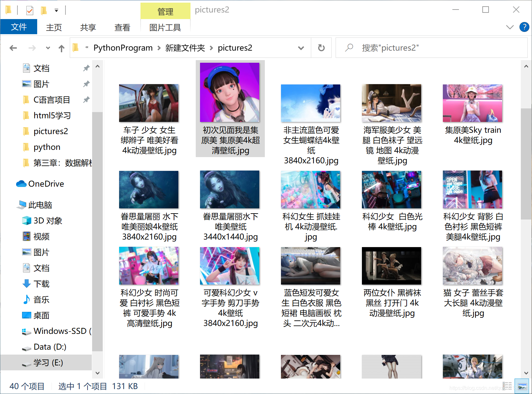Viewport: 532px width, 394px height.
Task: Click pictures2 breadcrumb in address bar
Action: [x=235, y=48]
